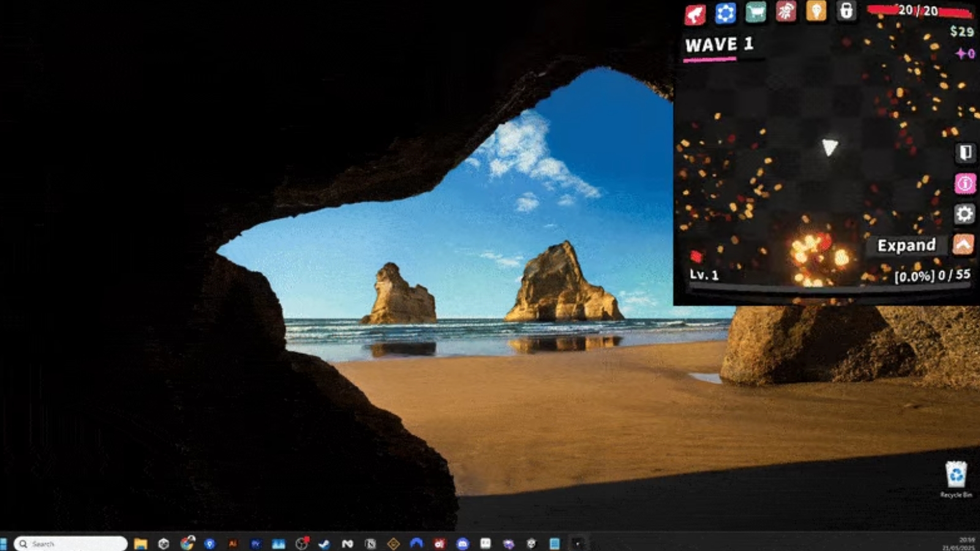Click the Expand label button
Viewport: 980px width, 551px height.
(907, 246)
